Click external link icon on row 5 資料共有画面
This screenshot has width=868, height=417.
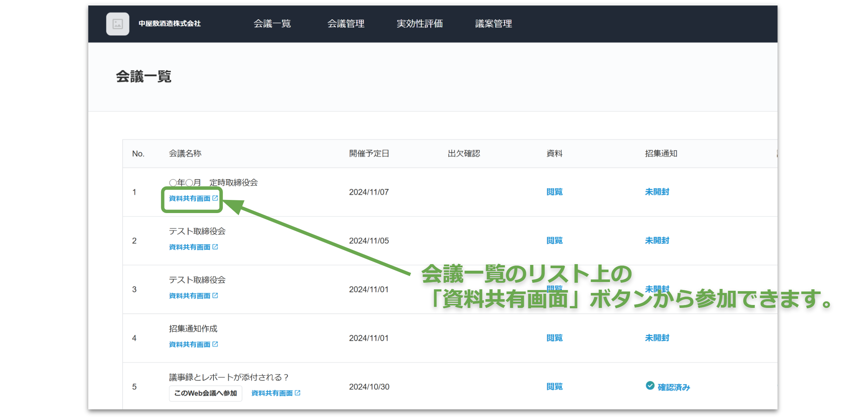298,393
